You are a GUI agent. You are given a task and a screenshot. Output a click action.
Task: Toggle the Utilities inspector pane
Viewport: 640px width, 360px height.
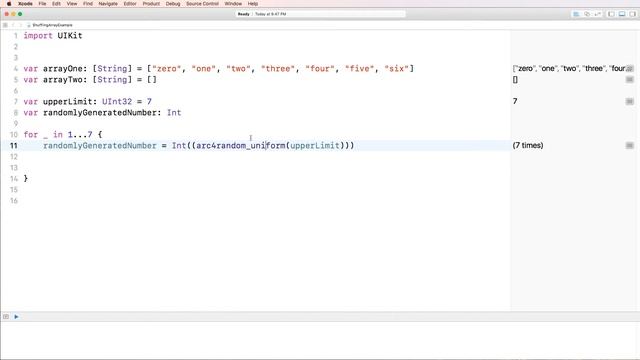point(632,14)
